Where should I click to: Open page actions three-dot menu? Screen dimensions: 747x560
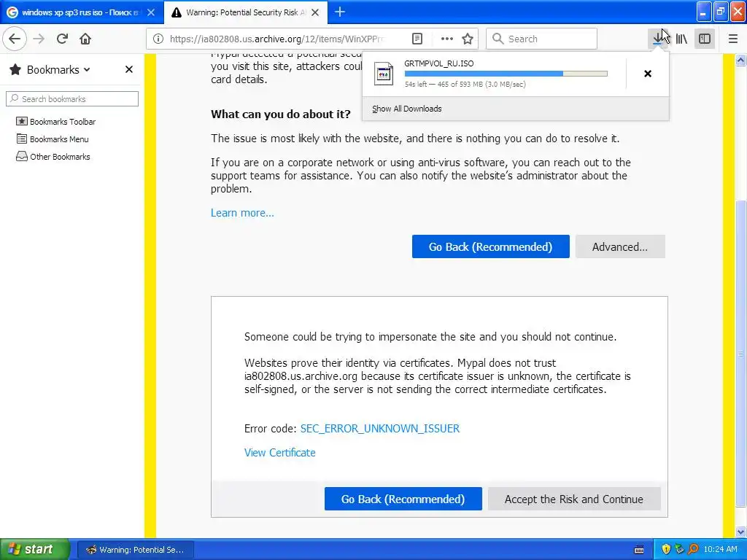click(447, 39)
